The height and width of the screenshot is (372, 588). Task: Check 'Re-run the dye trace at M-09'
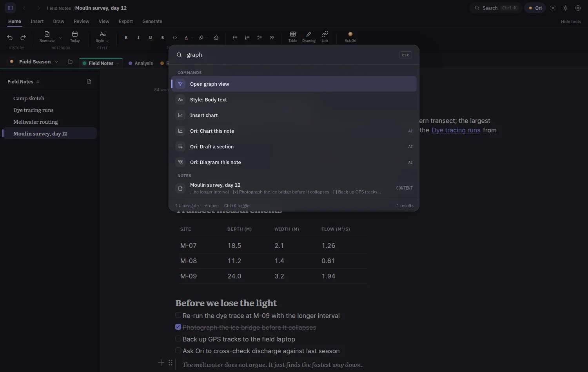click(178, 315)
